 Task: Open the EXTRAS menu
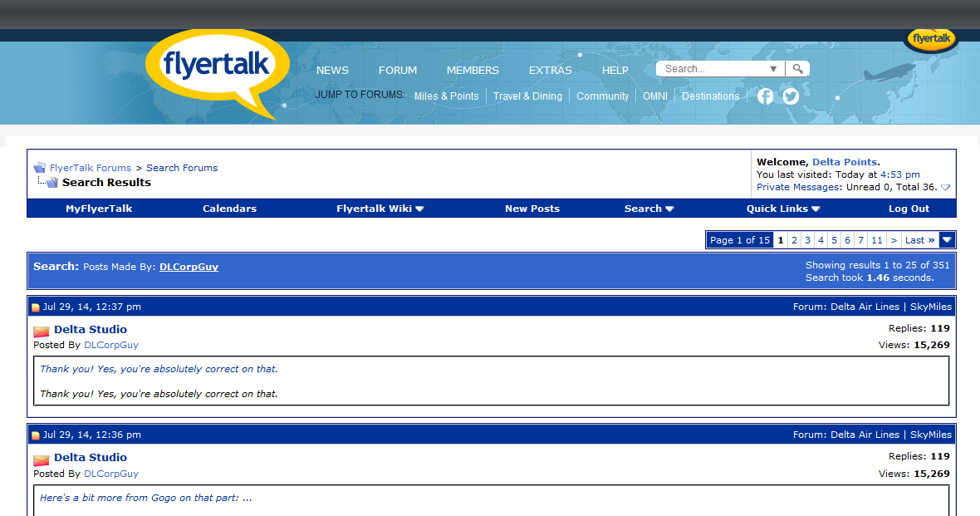550,70
